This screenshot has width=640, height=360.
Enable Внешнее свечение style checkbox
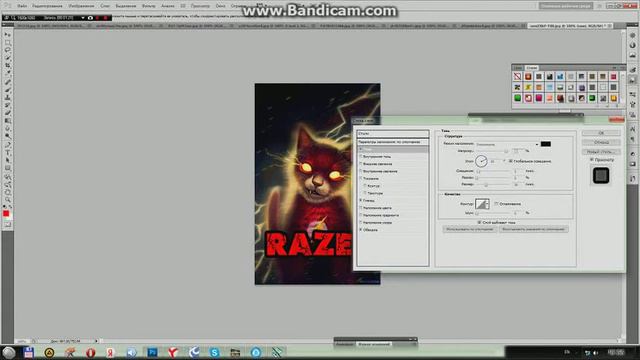pos(360,164)
